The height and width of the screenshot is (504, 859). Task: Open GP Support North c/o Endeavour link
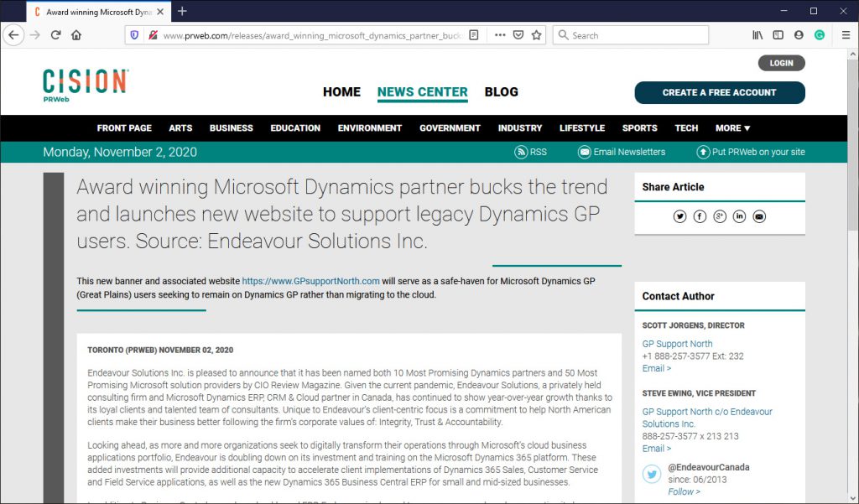707,418
